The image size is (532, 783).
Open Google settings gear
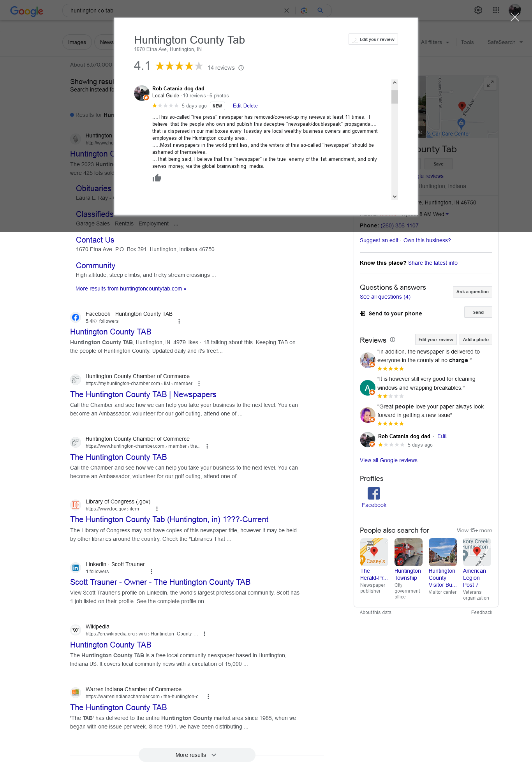(478, 10)
